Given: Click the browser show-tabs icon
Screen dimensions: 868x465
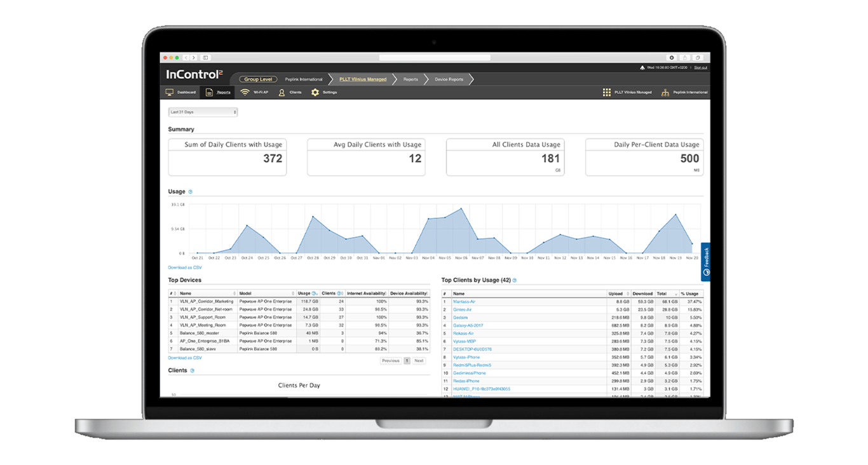Looking at the screenshot, I should [698, 58].
